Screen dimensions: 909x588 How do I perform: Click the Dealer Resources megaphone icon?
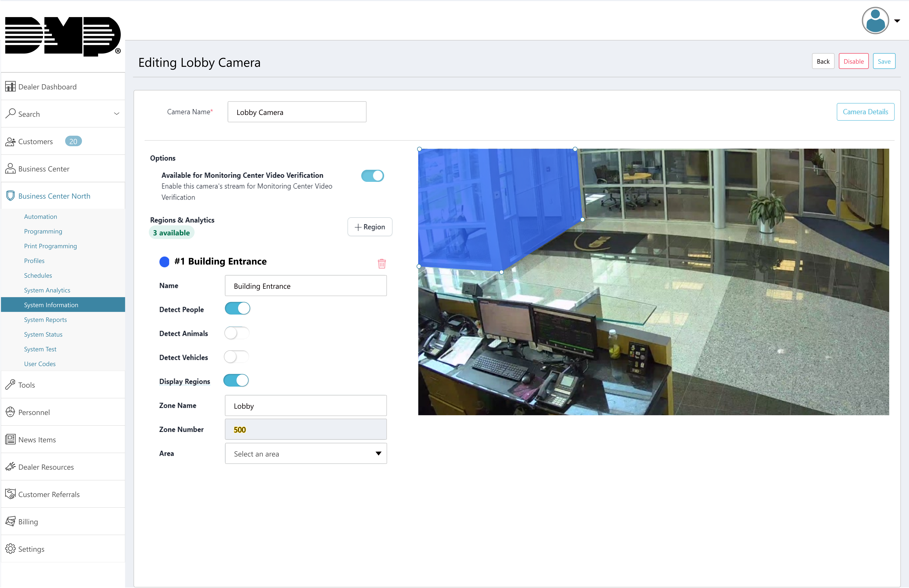click(x=10, y=467)
